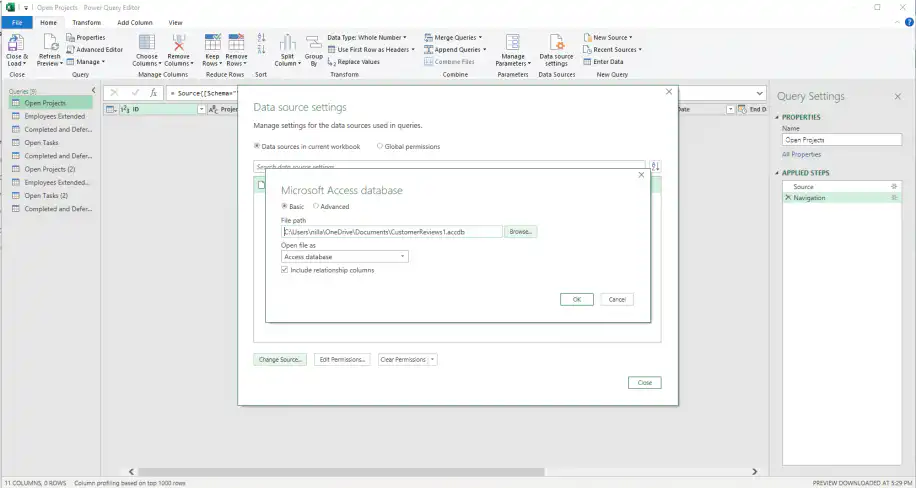Select the Advanced radio option
Image resolution: width=916 pixels, height=488 pixels.
(x=316, y=206)
